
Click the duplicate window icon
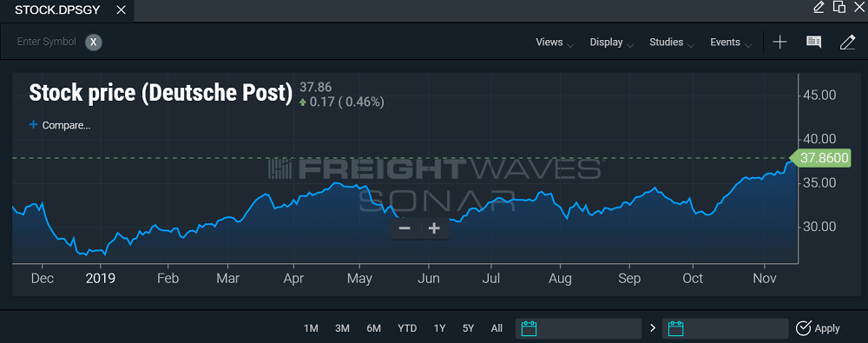839,7
